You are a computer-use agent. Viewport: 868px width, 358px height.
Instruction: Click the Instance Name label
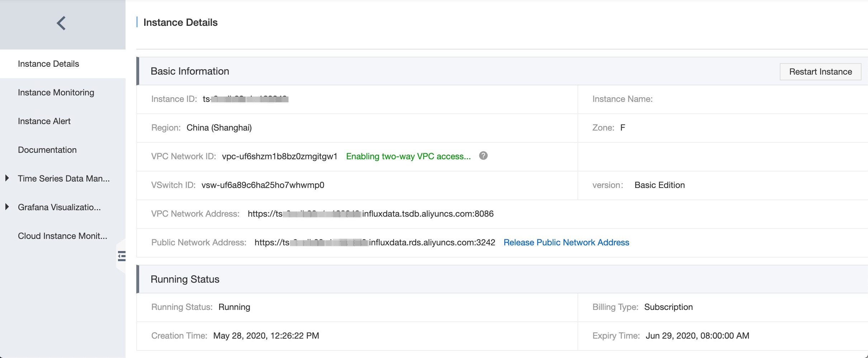click(x=622, y=99)
